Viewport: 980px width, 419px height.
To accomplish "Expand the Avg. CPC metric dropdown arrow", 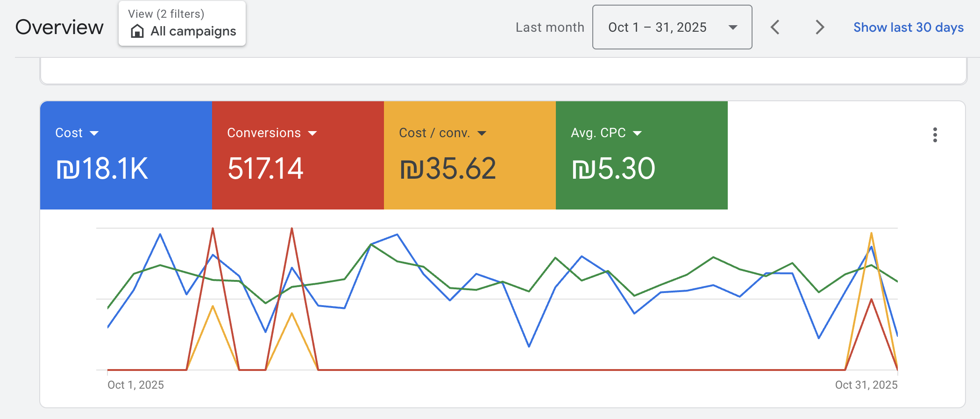I will [637, 133].
